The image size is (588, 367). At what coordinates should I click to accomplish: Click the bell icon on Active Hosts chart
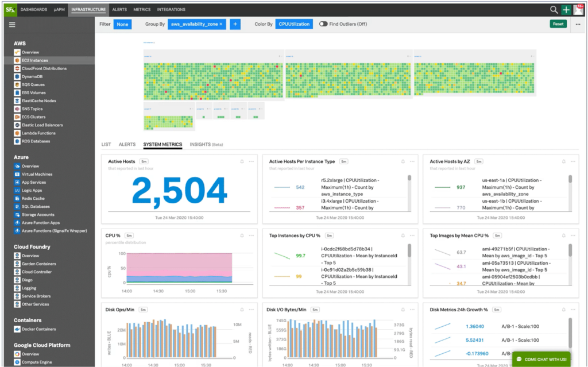241,161
